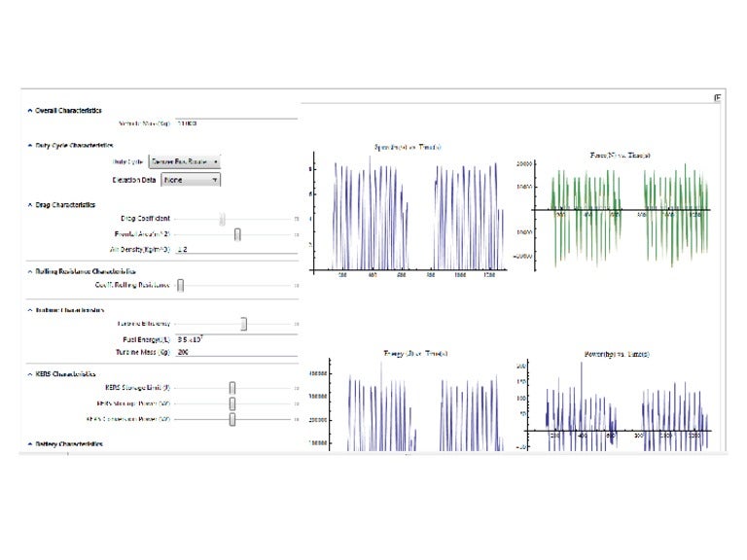Click the Turbine Efficiency slider handle
Image resolution: width=747 pixels, height=560 pixels.
244,324
